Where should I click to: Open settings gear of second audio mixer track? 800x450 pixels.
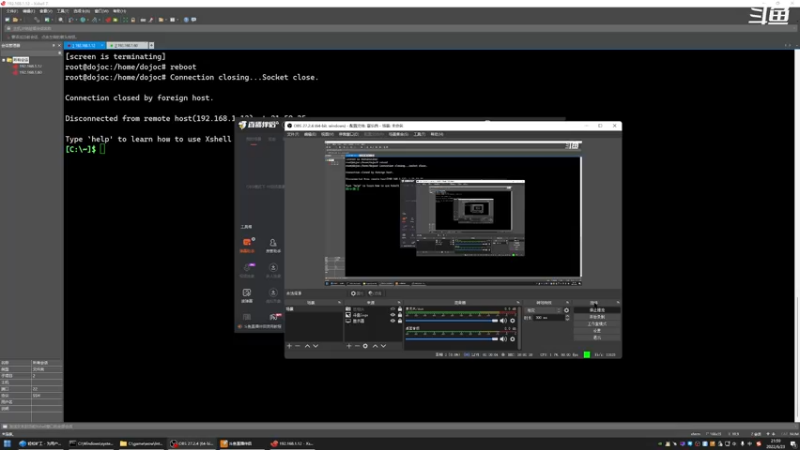(x=513, y=339)
